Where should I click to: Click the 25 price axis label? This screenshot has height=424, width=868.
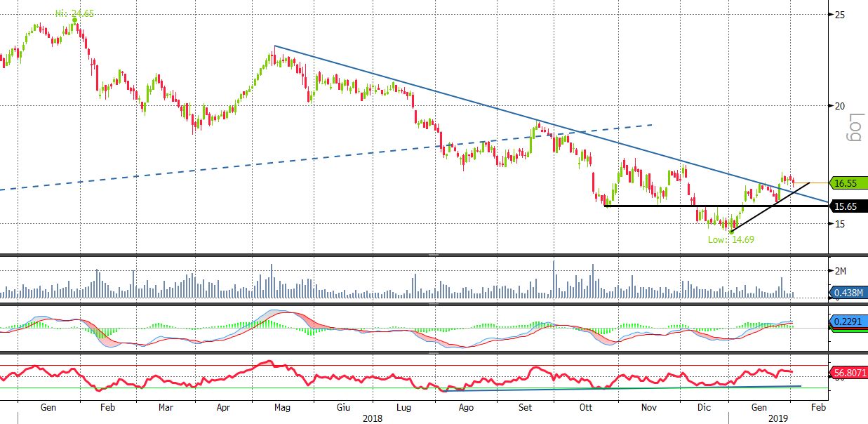click(839, 15)
